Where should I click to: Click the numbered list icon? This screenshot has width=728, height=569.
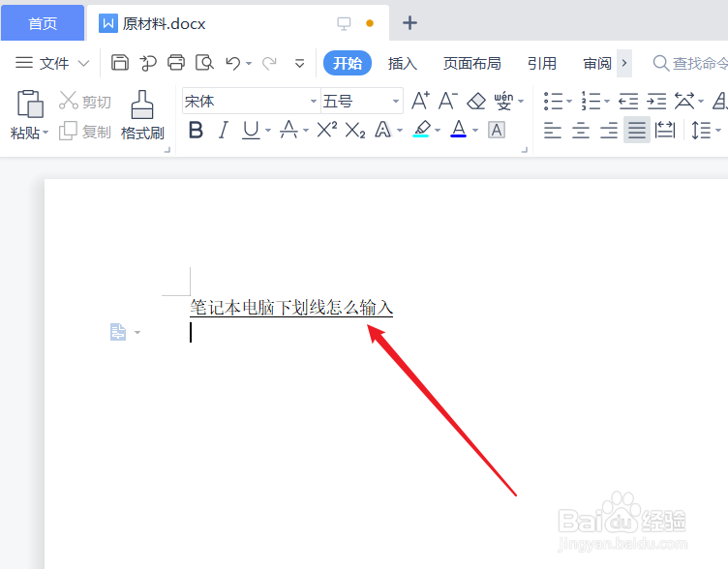click(591, 101)
